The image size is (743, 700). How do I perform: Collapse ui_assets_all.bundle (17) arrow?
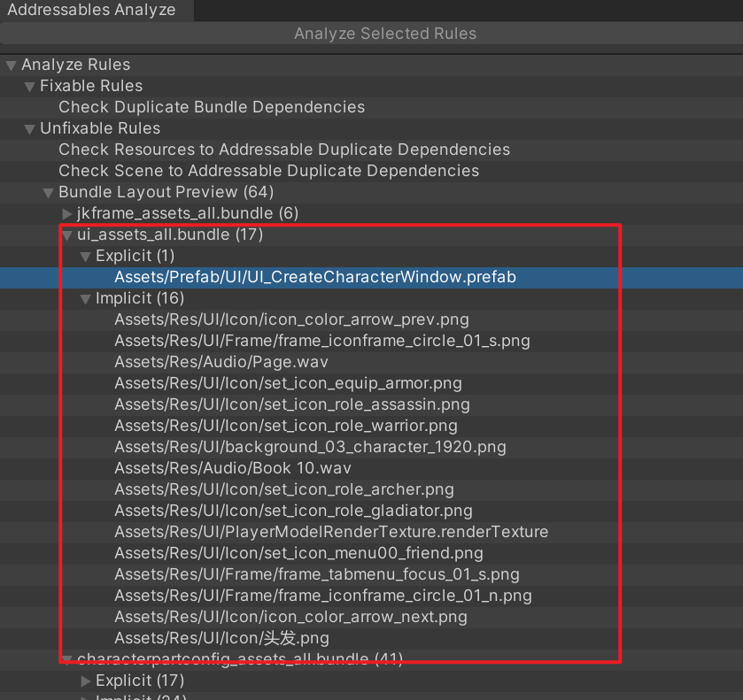pyautogui.click(x=67, y=235)
